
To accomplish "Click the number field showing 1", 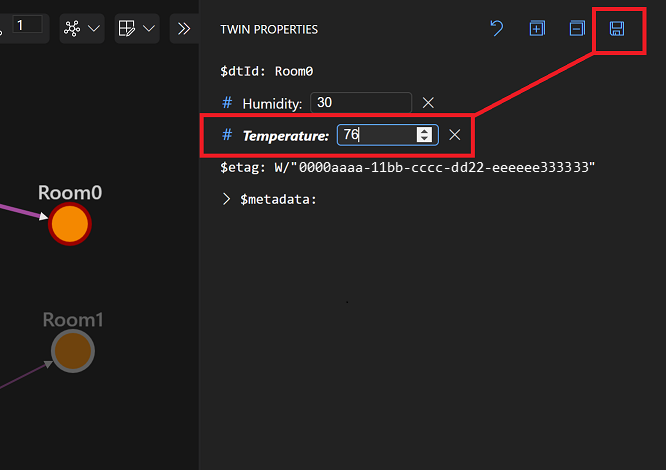I will (x=27, y=24).
